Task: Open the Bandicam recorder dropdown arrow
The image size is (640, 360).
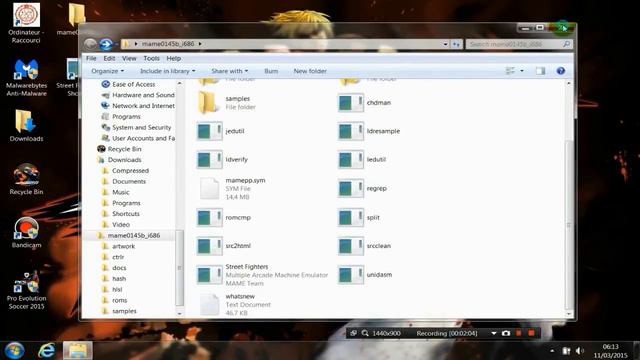Action: 493,333
